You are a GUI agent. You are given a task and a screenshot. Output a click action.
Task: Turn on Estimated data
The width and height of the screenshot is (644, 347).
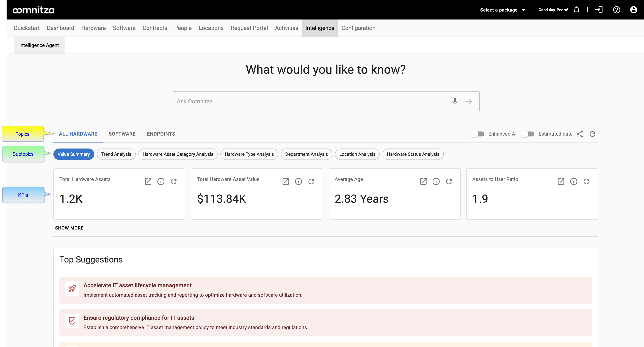(x=528, y=134)
